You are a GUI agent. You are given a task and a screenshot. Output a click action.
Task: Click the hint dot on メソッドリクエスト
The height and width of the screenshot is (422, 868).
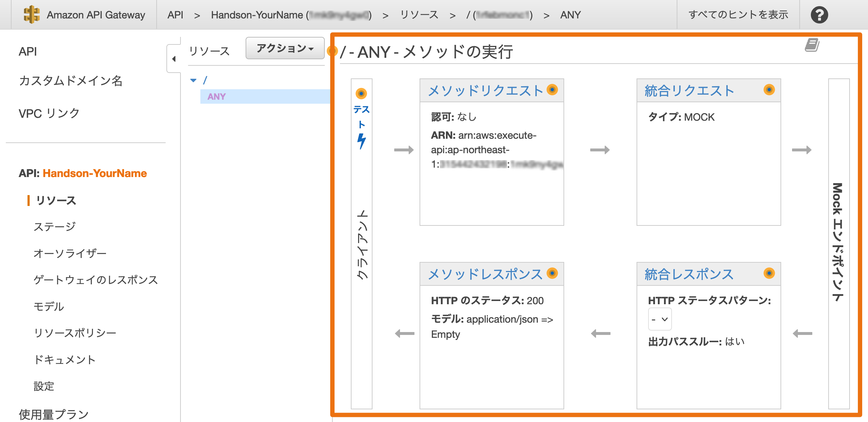click(552, 90)
